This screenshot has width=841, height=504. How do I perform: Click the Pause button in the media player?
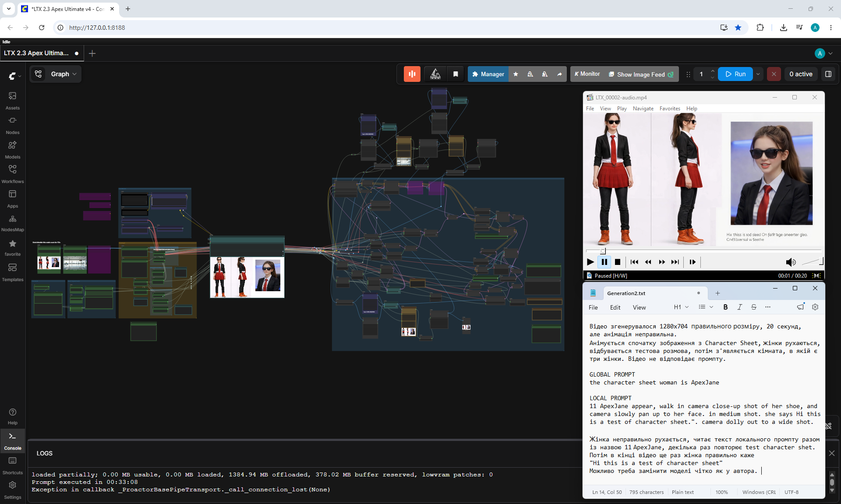coord(604,262)
